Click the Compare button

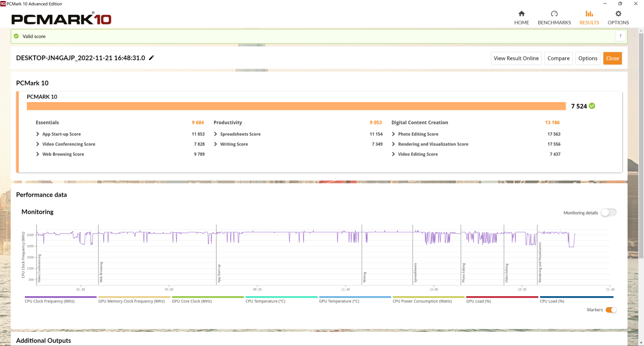(x=558, y=58)
